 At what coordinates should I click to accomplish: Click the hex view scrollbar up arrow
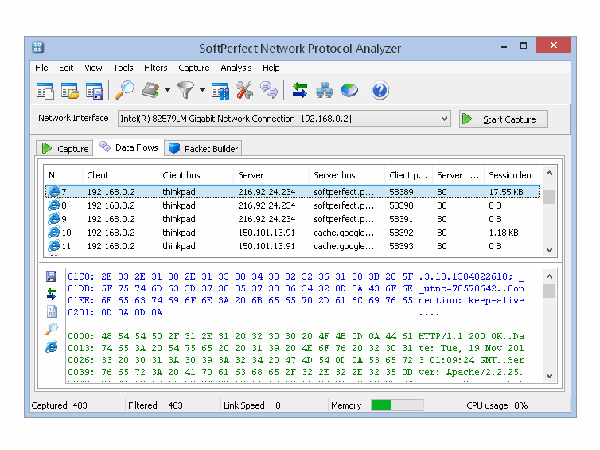(549, 276)
